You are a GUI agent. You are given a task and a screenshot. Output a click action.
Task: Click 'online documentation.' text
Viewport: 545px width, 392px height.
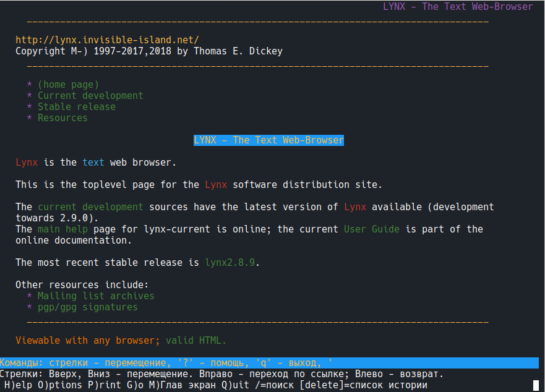74,240
